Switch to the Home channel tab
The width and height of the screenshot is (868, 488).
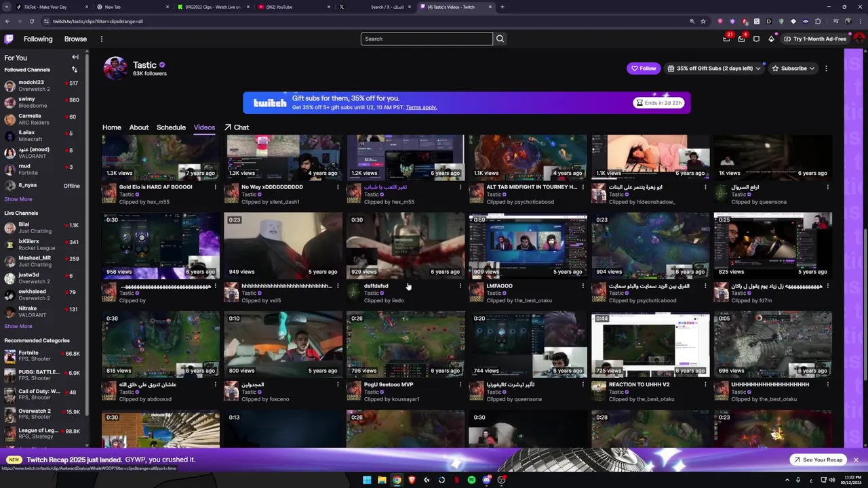[x=112, y=127]
